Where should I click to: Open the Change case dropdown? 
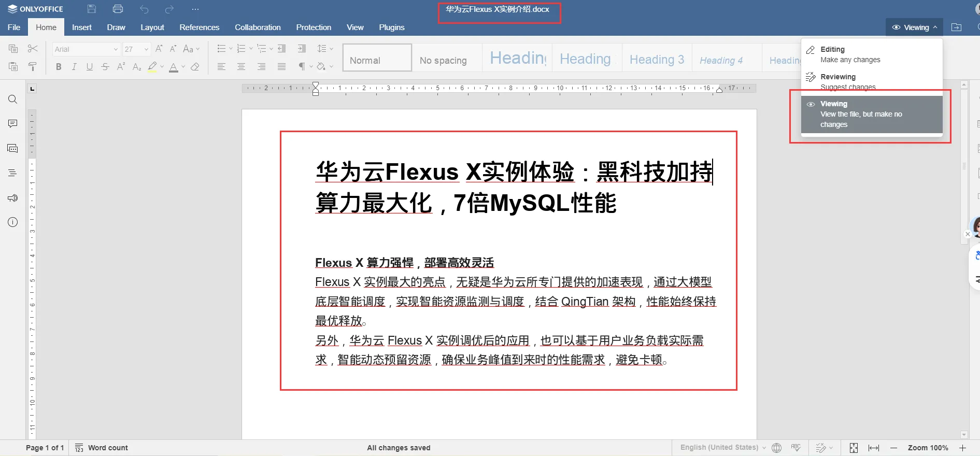pyautogui.click(x=191, y=49)
